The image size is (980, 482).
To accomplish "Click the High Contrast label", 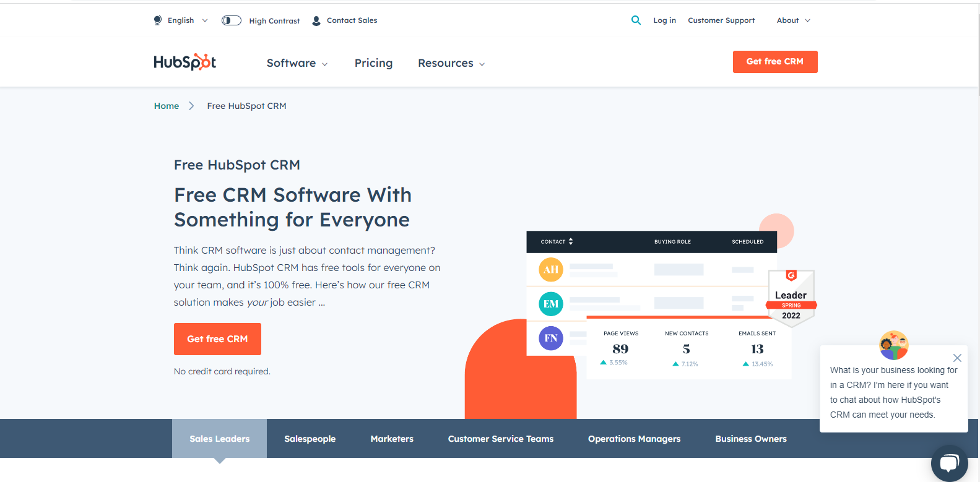I will [274, 20].
